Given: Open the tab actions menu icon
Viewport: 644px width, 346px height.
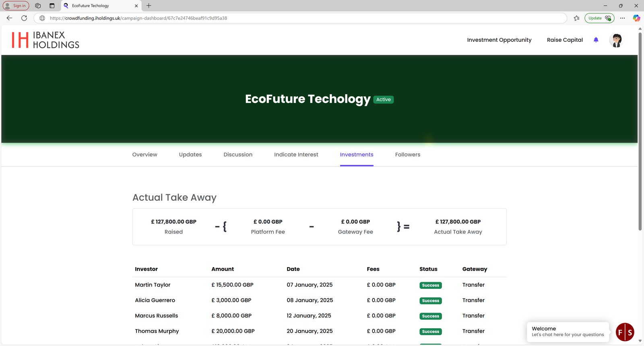Looking at the screenshot, I should (x=52, y=6).
